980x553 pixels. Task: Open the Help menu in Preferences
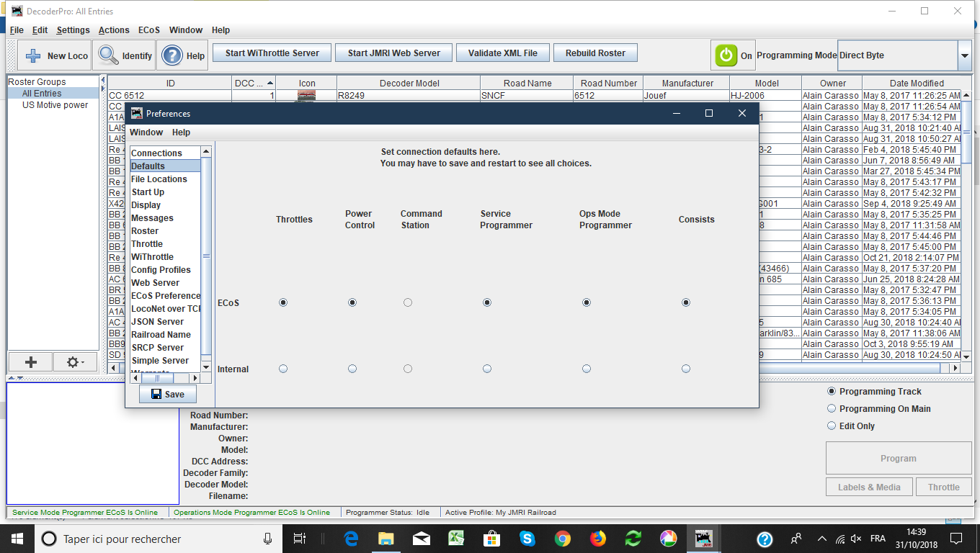coord(181,132)
